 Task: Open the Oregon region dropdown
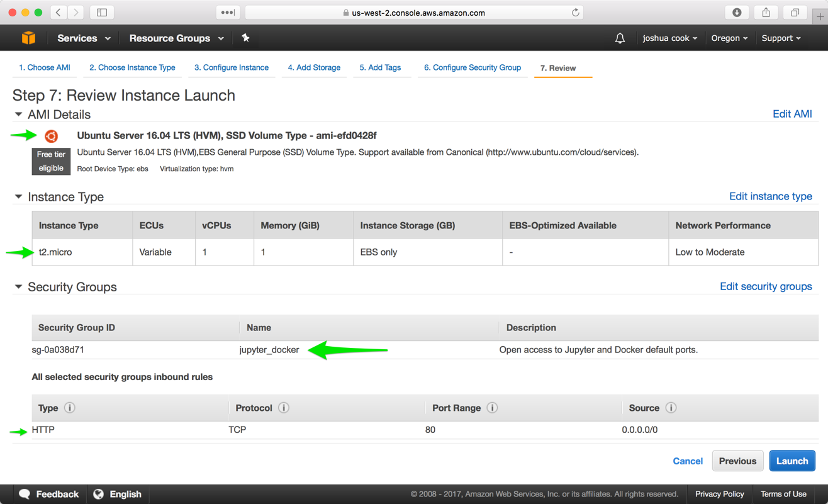[x=729, y=38]
